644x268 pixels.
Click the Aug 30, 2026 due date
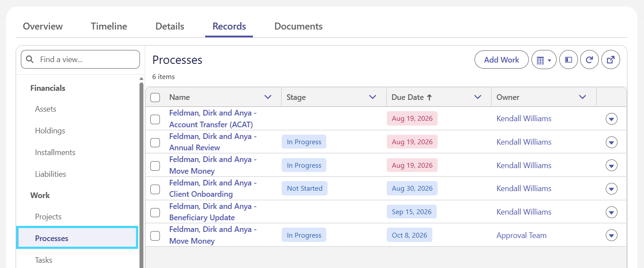[x=412, y=189]
